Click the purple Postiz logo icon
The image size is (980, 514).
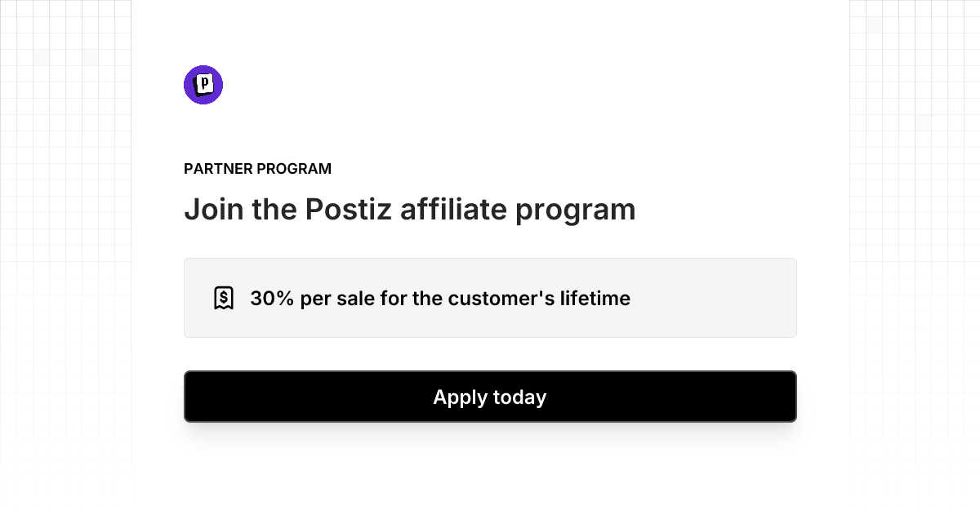pos(203,85)
